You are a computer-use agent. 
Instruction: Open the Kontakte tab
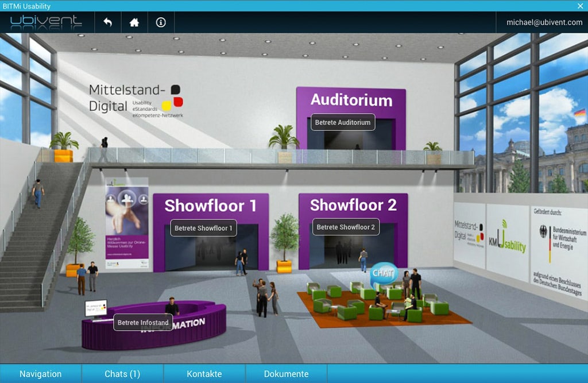click(204, 374)
